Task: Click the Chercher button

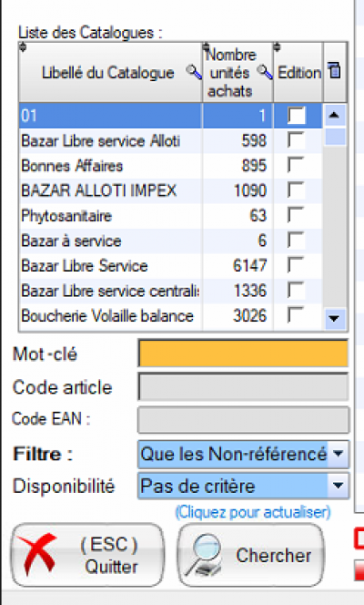Action: pyautogui.click(x=250, y=555)
